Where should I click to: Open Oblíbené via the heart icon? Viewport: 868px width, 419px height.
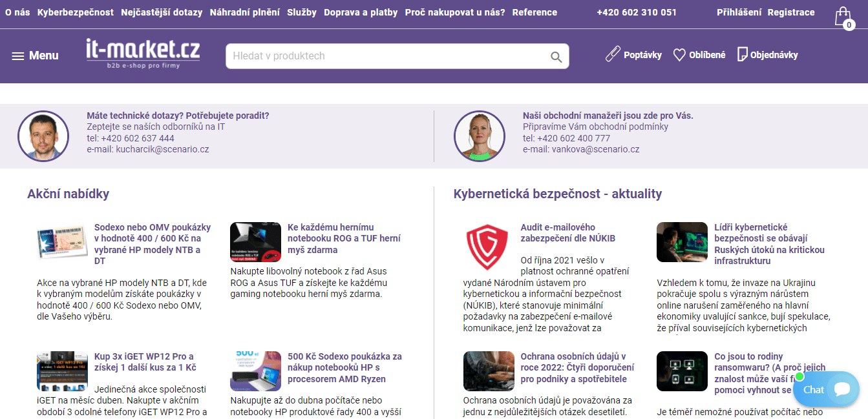tap(679, 54)
